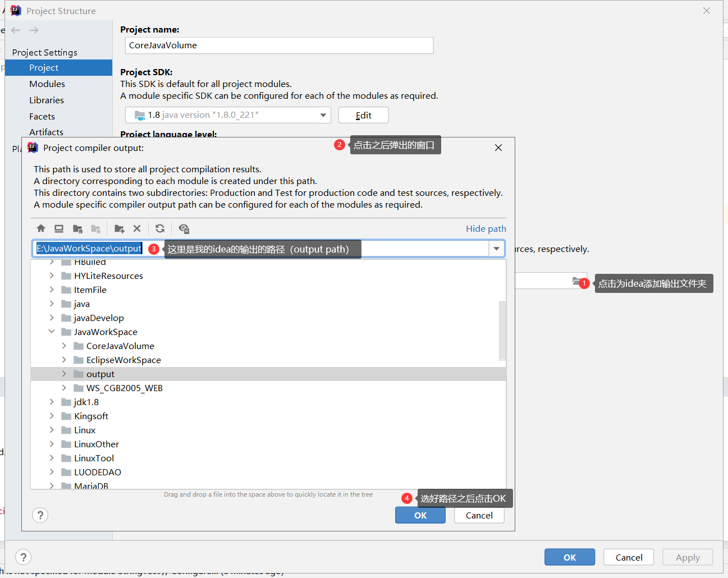Select the Desktop icon in the file chooser
This screenshot has height=578, width=728.
coord(59,228)
